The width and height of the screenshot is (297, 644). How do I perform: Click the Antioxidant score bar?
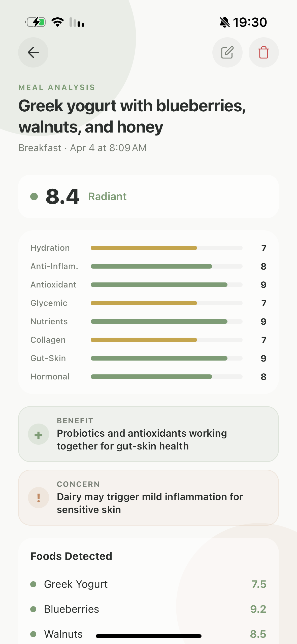coord(167,285)
